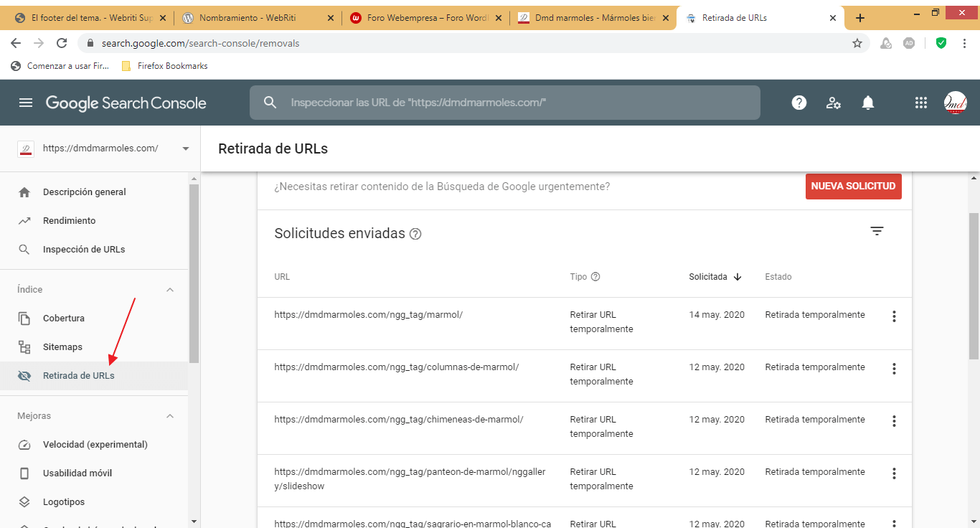Screen dimensions: 980x528
Task: Switch to Dmd marmoles browser tab
Action: pyautogui.click(x=592, y=18)
